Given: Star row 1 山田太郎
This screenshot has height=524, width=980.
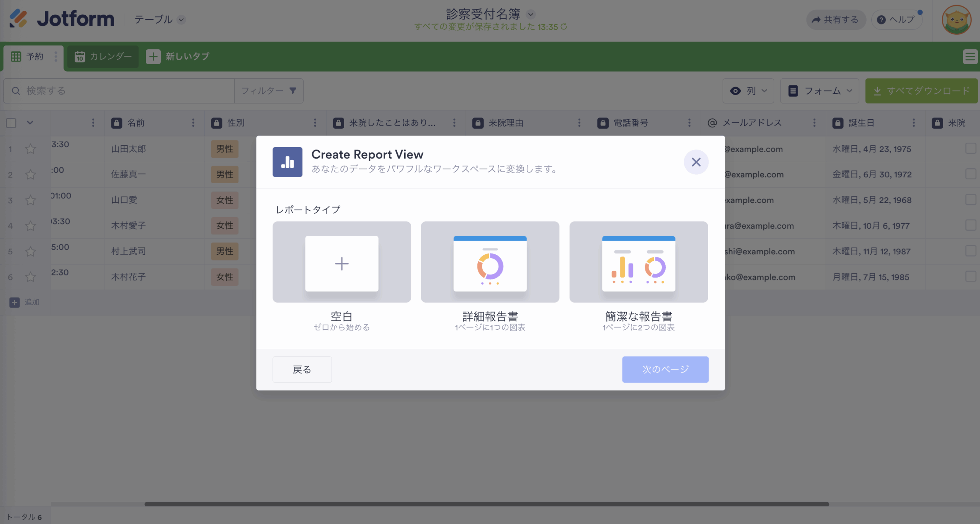Looking at the screenshot, I should (x=31, y=149).
